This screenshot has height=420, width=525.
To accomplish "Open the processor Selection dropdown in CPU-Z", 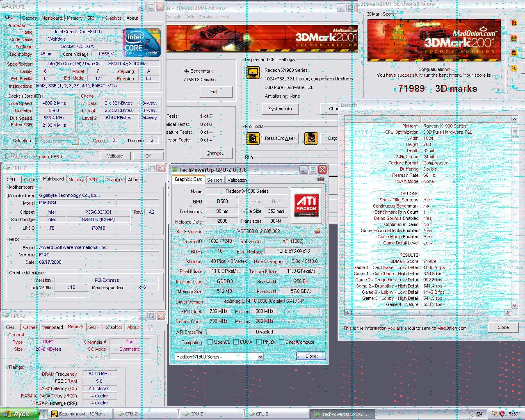I will pos(75,141).
